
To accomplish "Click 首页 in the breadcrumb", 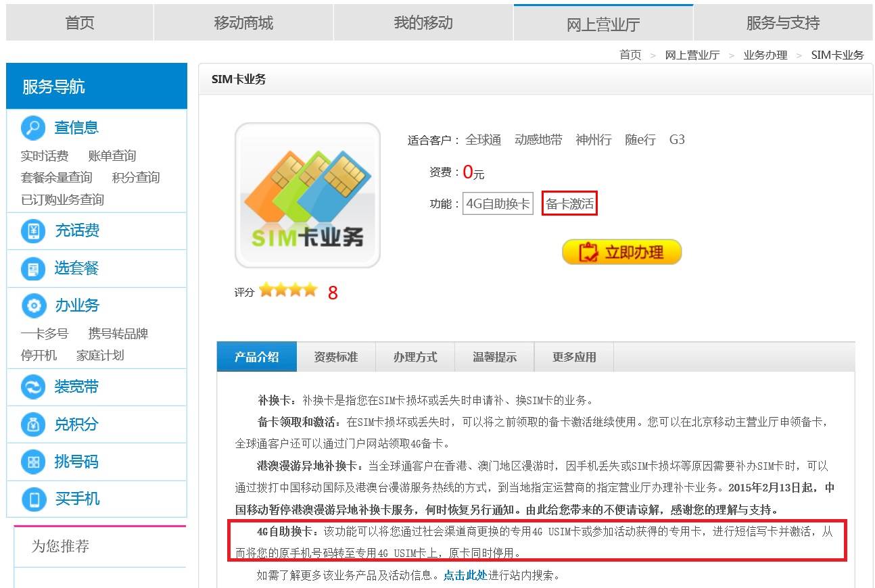I will [x=630, y=55].
